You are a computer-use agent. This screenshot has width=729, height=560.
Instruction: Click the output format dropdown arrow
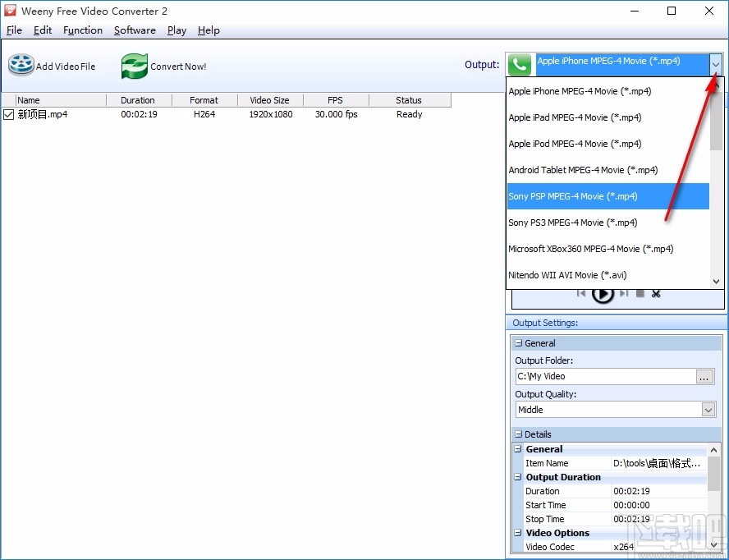click(715, 64)
